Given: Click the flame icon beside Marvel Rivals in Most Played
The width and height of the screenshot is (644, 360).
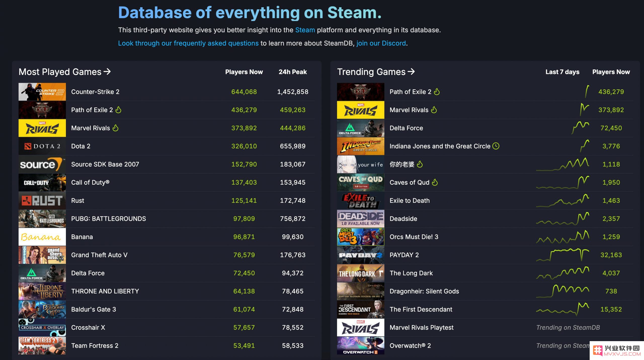Looking at the screenshot, I should pyautogui.click(x=115, y=128).
